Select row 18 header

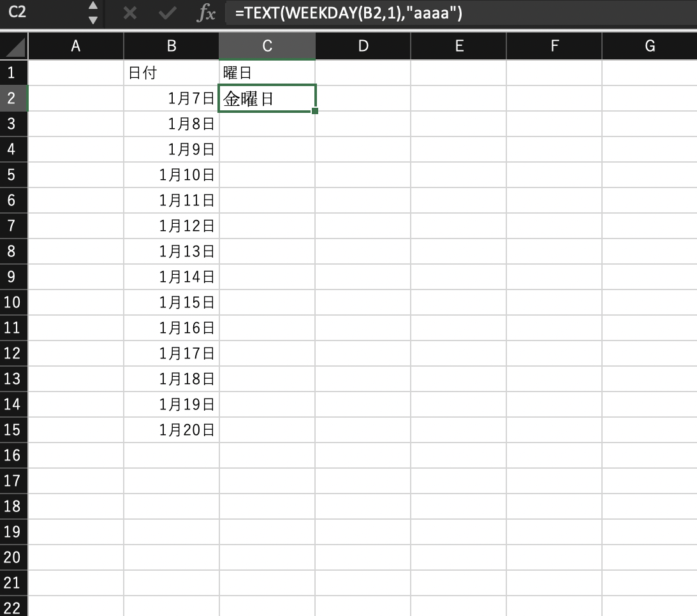point(14,506)
